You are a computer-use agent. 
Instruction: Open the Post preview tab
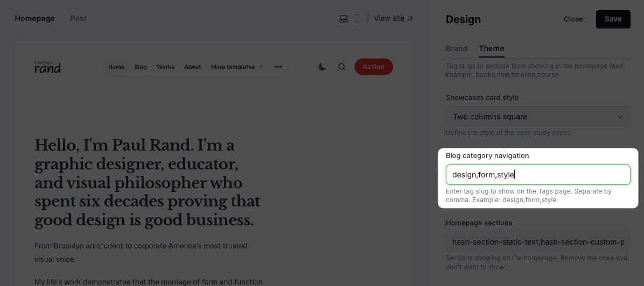pos(78,18)
